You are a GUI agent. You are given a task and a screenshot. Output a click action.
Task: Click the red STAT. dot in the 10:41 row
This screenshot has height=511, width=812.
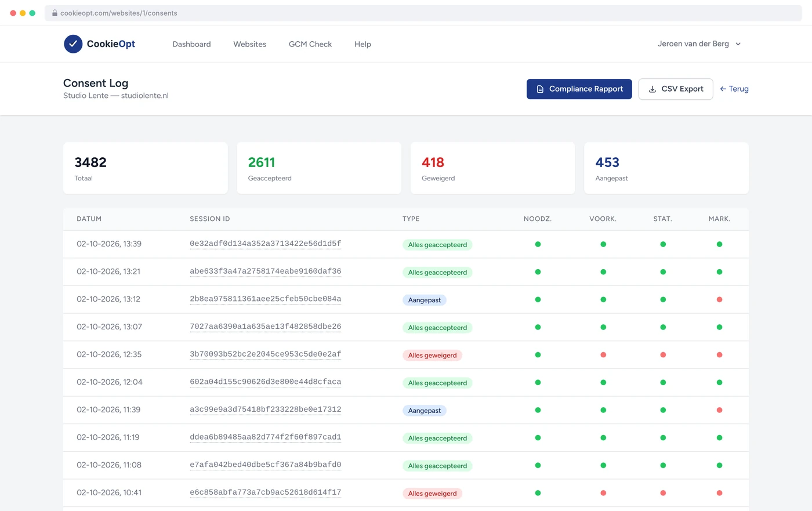(663, 493)
